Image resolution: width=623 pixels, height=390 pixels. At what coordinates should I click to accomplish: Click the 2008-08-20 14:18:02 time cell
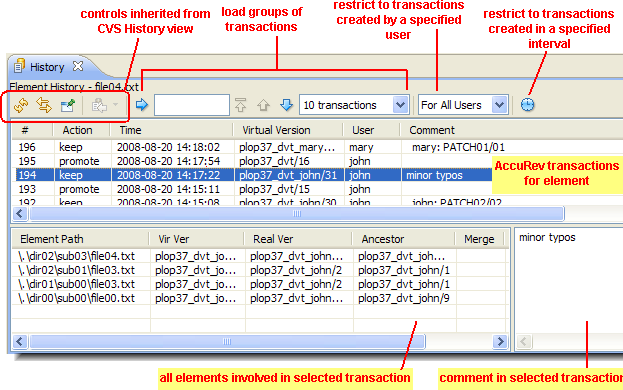(x=168, y=147)
